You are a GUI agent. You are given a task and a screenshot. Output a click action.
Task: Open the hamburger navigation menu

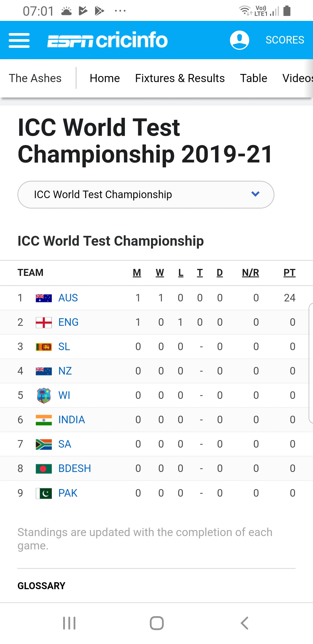(x=19, y=40)
